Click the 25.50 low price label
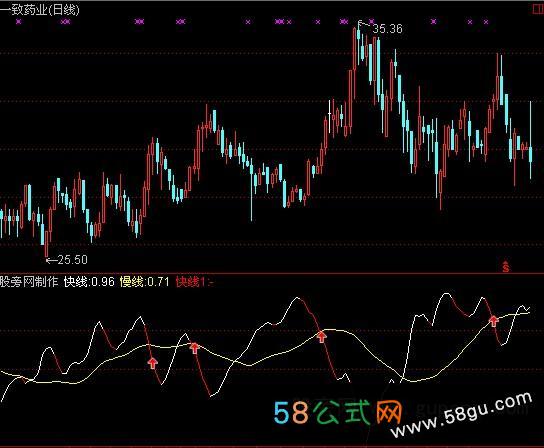The image size is (544, 448). (73, 260)
